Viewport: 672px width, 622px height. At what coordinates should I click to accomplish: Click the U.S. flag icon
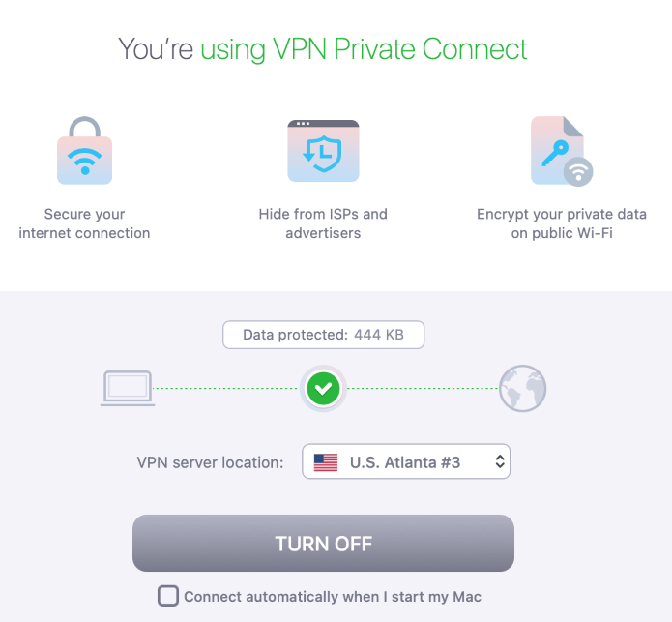[326, 462]
